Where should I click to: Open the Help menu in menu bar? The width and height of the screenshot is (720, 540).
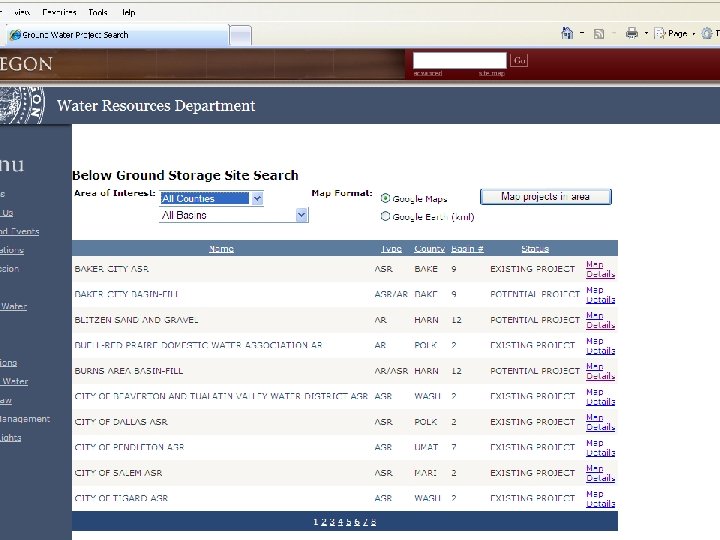tap(129, 12)
